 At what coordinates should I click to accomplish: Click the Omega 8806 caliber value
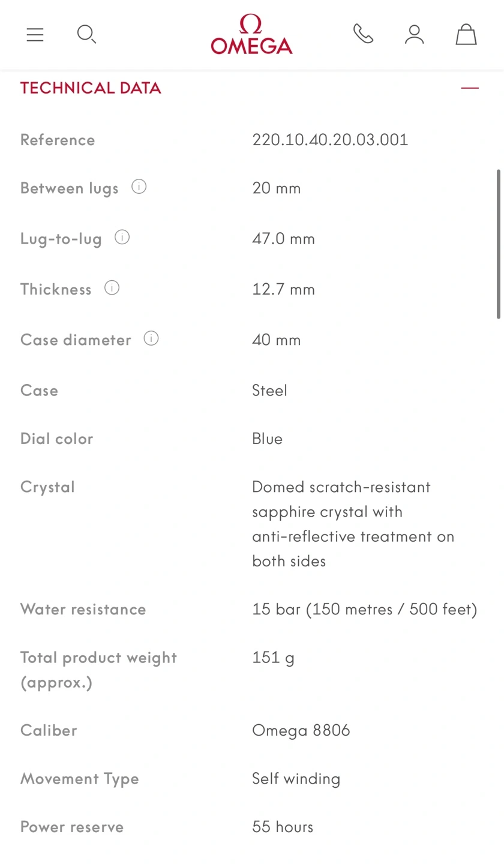(301, 730)
